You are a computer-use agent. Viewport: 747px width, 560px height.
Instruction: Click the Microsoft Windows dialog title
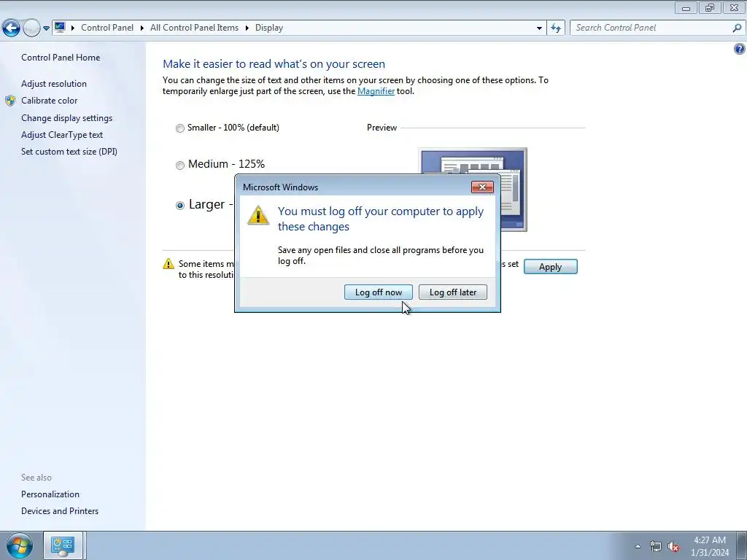coord(280,187)
